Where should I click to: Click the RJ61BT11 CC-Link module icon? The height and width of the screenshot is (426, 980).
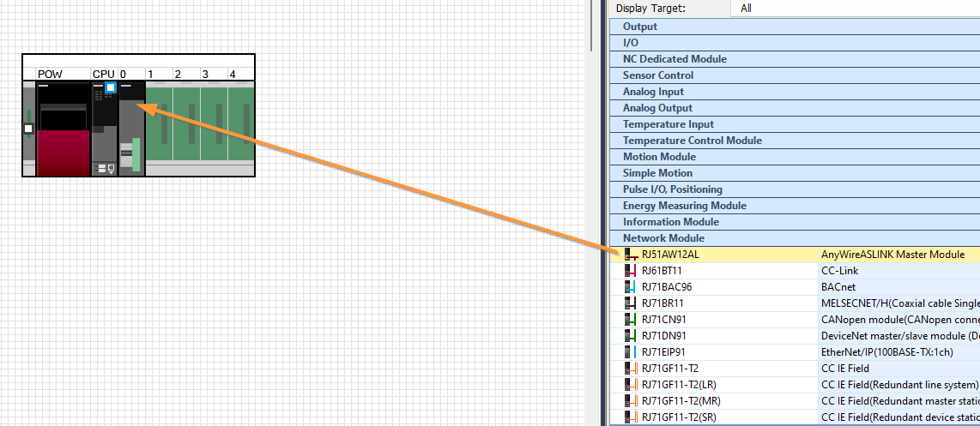coord(633,271)
